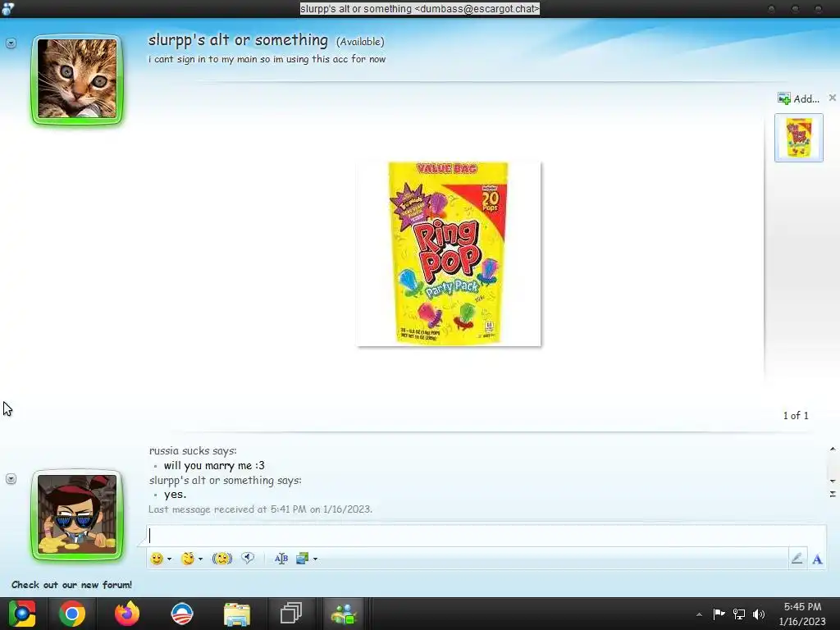Click the voice clip speech bubble icon
This screenshot has height=630, width=840.
[x=248, y=558]
